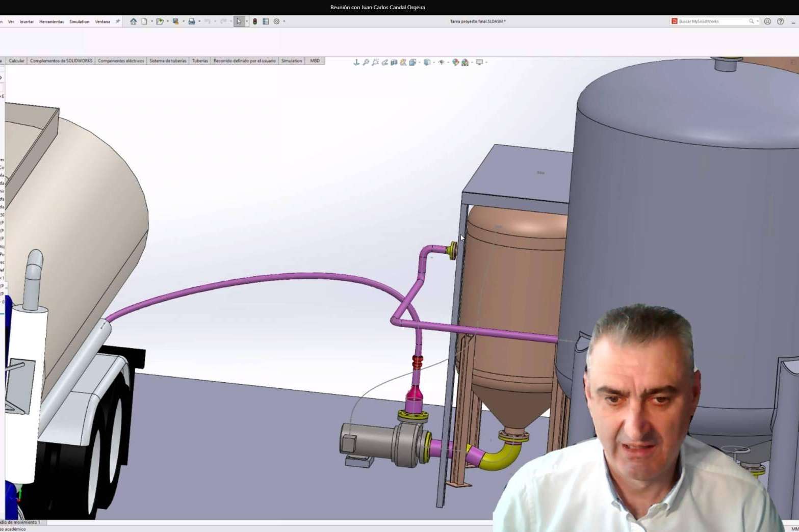The image size is (799, 532).
Task: Open the Componentes eléctricos tab
Action: coord(121,61)
